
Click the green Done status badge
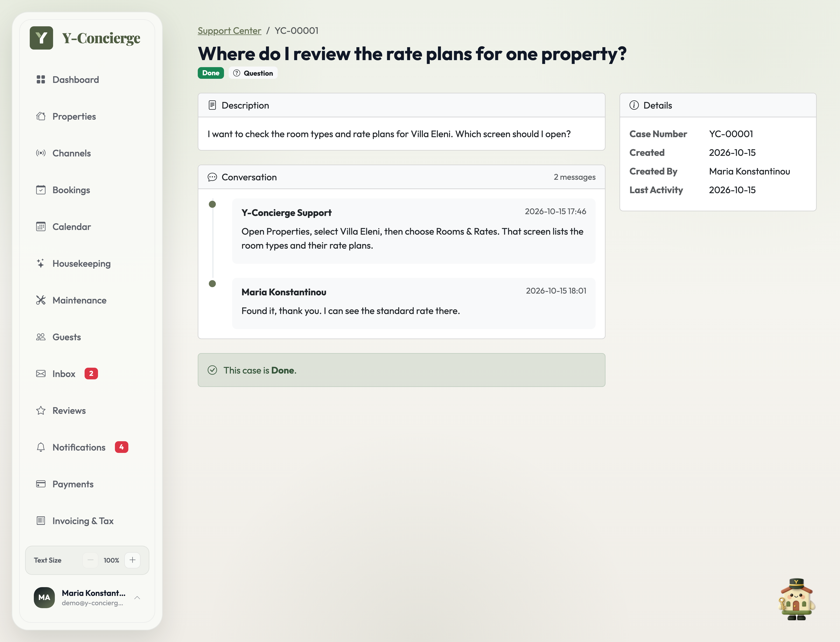(211, 73)
